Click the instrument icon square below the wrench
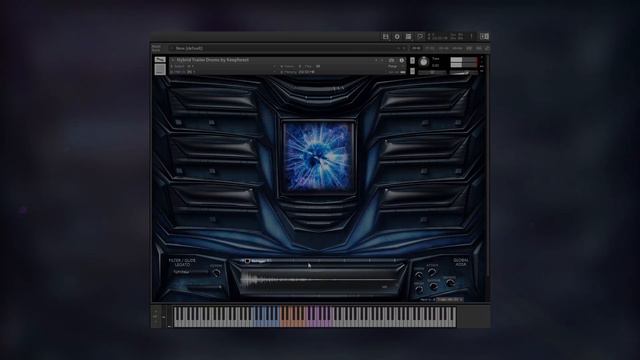The height and width of the screenshot is (360, 640). (160, 69)
